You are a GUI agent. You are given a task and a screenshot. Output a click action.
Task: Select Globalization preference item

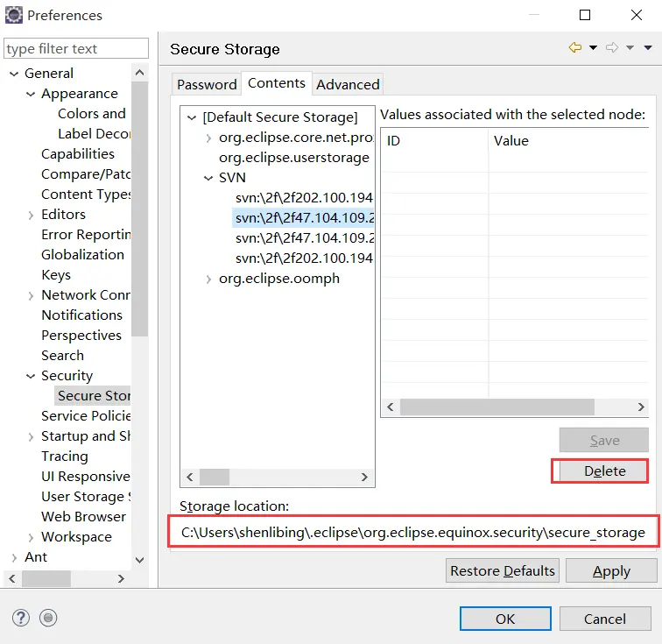click(x=82, y=255)
